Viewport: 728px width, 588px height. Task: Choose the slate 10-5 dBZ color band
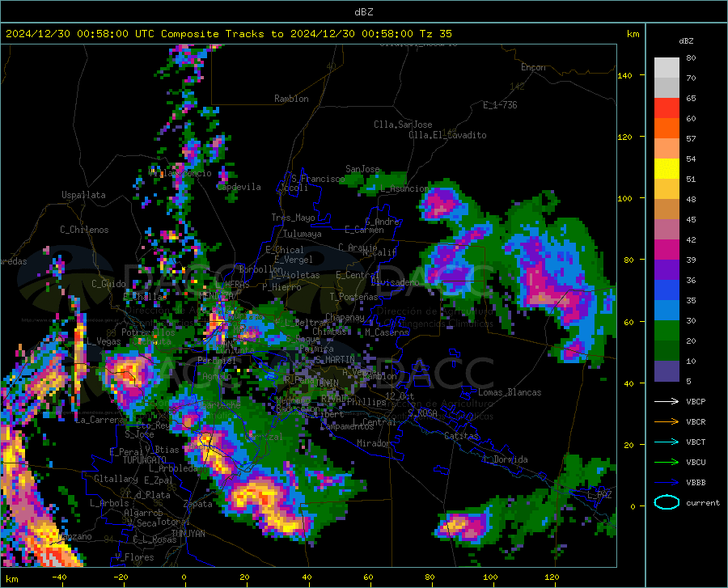click(x=667, y=371)
